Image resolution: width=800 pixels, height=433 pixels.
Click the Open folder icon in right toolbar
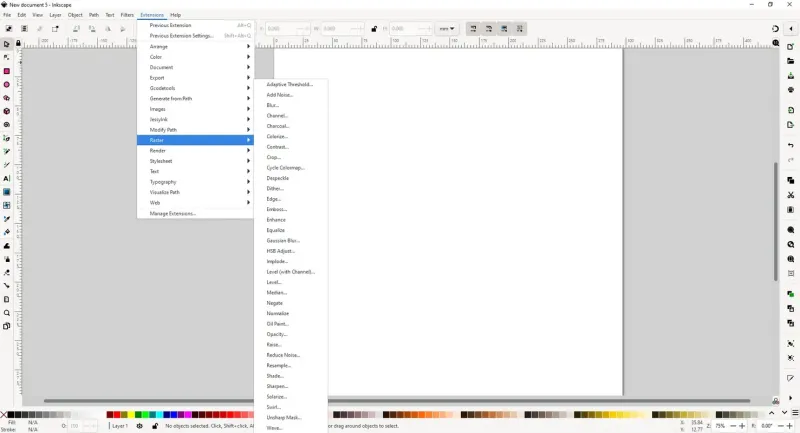pos(791,61)
